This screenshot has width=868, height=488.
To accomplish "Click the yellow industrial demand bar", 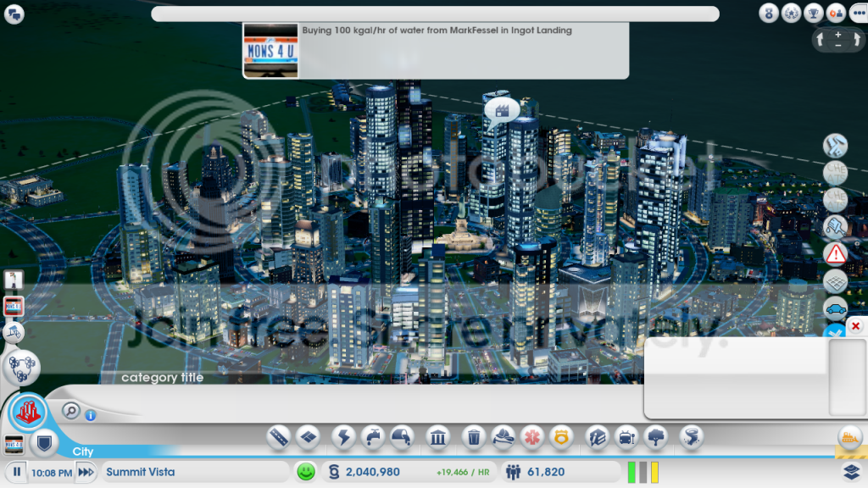I will pyautogui.click(x=655, y=473).
